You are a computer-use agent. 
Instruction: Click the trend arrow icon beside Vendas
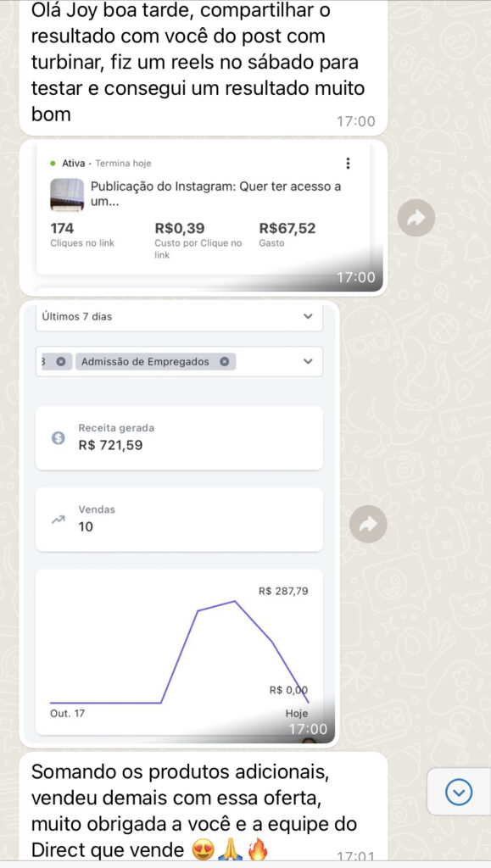click(x=59, y=520)
